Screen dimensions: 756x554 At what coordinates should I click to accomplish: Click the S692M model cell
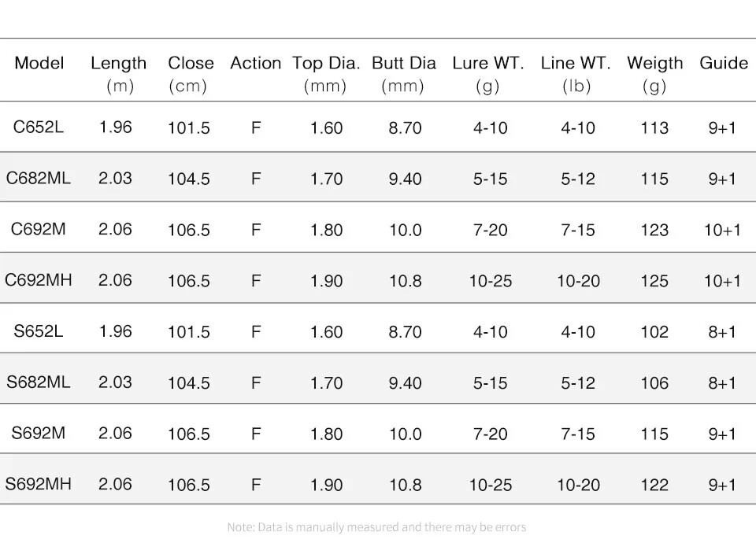click(x=39, y=433)
